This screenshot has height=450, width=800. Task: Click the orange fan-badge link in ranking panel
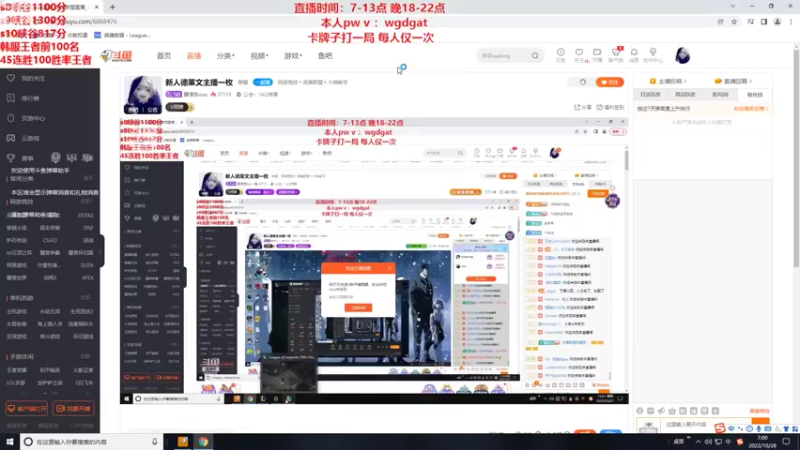[751, 109]
